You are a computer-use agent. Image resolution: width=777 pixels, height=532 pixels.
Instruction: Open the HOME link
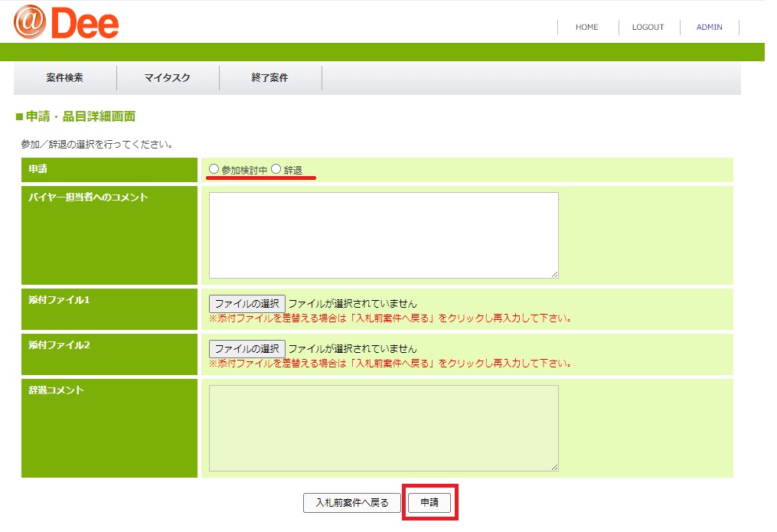586,28
